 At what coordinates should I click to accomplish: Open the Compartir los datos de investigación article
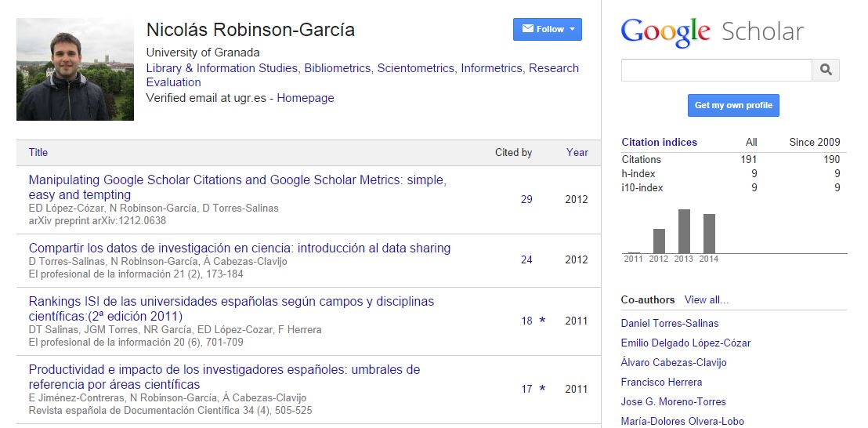239,248
